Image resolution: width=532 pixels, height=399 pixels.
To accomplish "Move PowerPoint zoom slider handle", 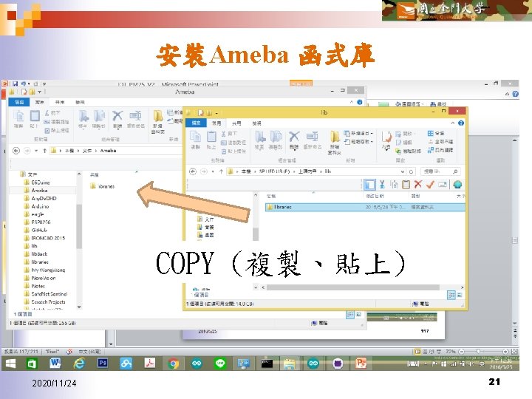I will pos(478,351).
